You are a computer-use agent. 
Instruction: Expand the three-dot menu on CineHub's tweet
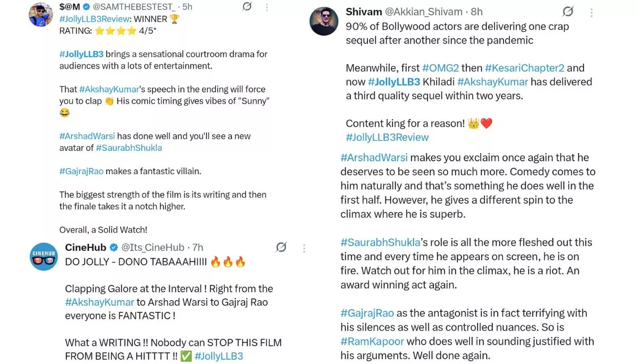(304, 248)
